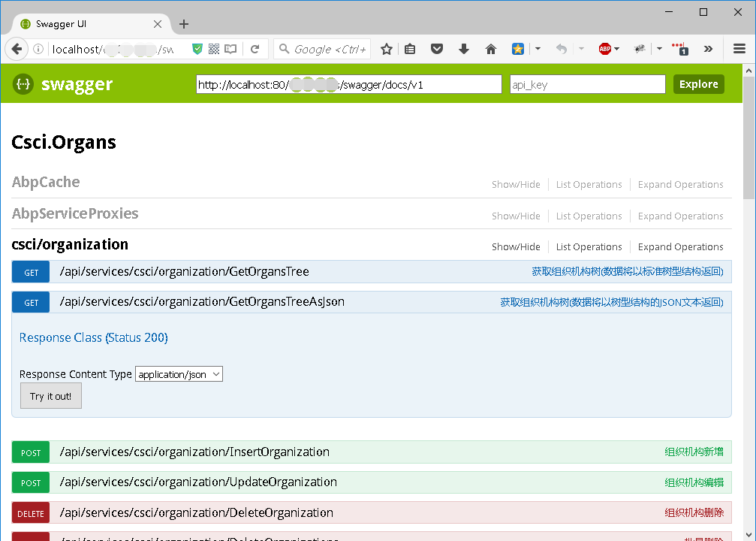Open dropdown arrow next to blue star icon
Viewport: 756px width, 541px height.
click(538, 49)
